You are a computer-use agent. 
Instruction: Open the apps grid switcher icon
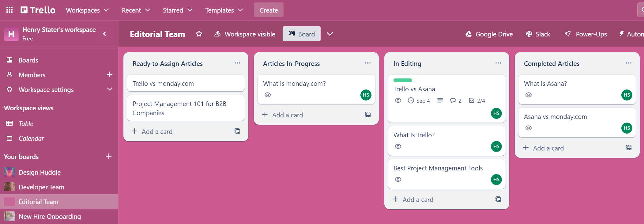[x=9, y=10]
